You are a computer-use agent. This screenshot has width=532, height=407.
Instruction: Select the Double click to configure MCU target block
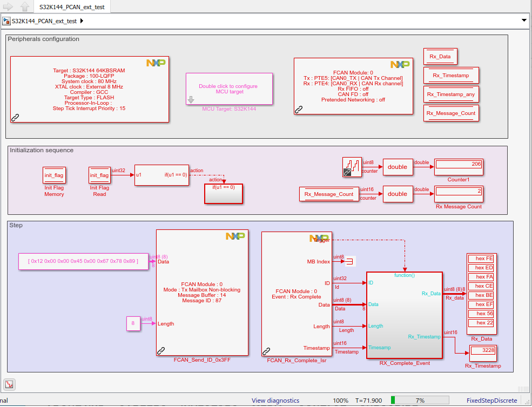click(x=229, y=89)
